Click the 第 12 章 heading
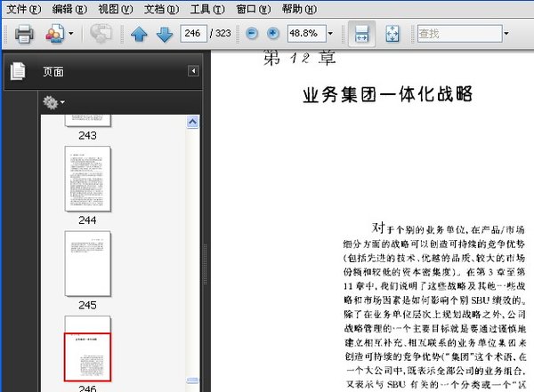Image resolution: width=534 pixels, height=392 pixels. click(300, 58)
